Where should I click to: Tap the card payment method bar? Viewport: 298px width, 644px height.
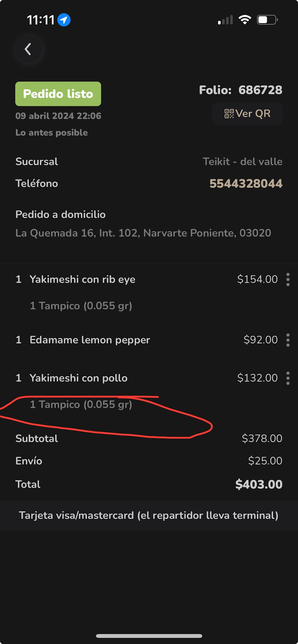pos(149,515)
